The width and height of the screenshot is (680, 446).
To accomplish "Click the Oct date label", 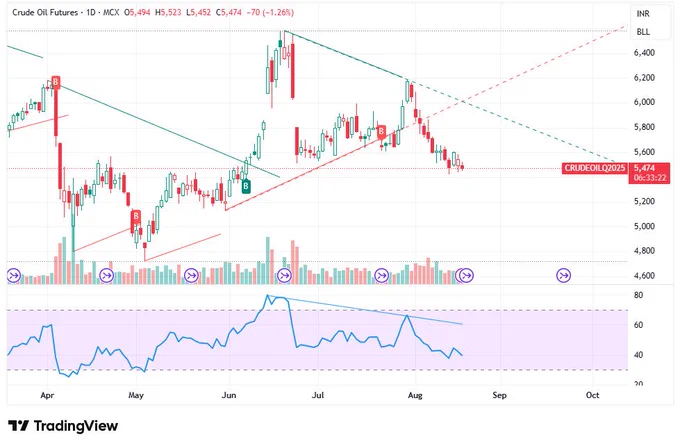I will point(592,395).
